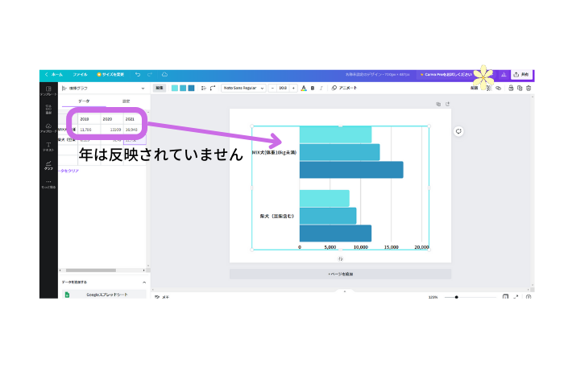The width and height of the screenshot is (564, 392).
Task: Click the zoom slider handle
Action: (x=457, y=297)
